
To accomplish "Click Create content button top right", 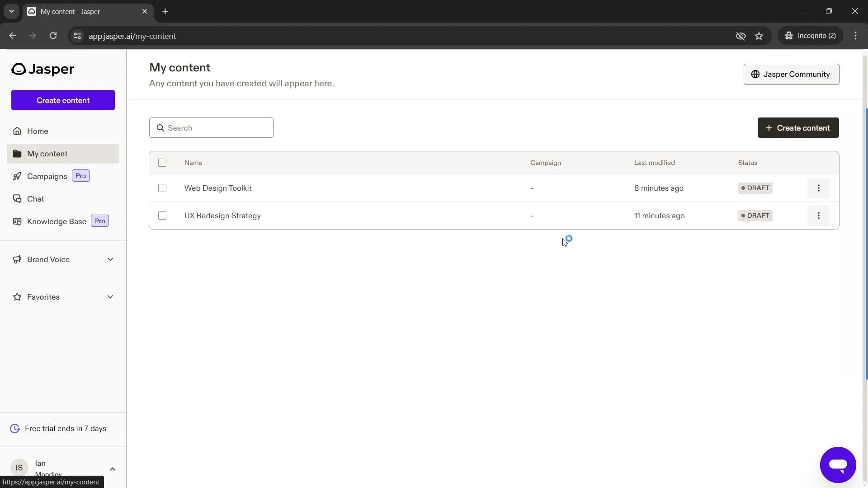I will point(798,127).
